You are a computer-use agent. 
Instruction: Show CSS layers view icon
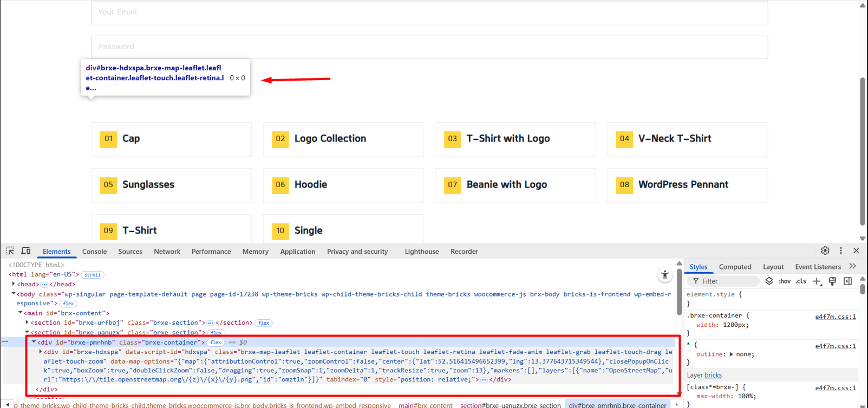point(769,281)
